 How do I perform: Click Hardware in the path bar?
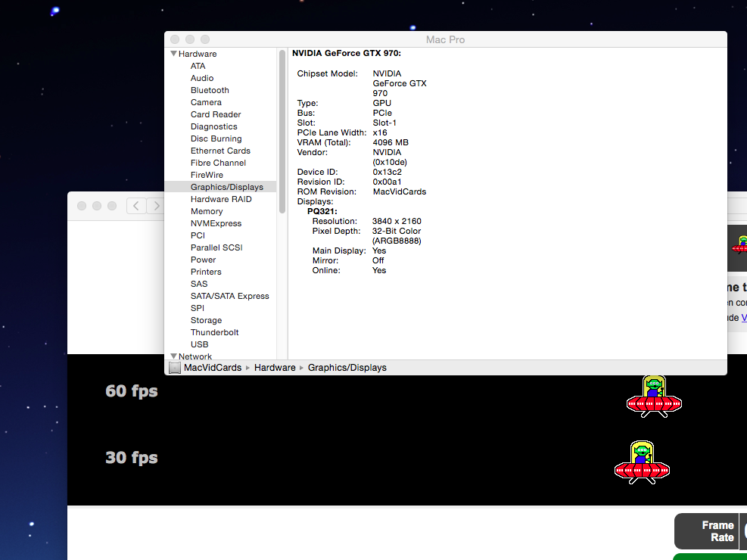[275, 368]
